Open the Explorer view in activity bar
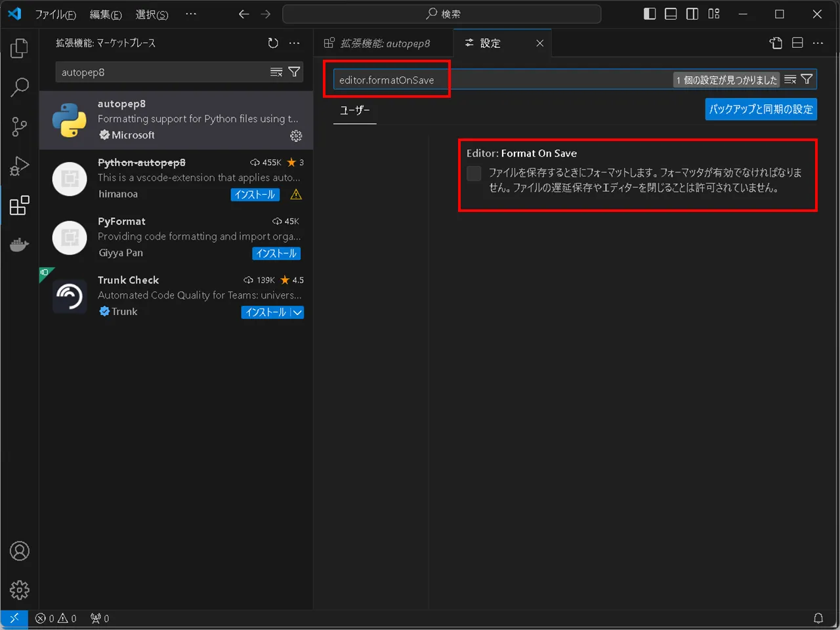Image resolution: width=840 pixels, height=630 pixels. click(x=20, y=48)
